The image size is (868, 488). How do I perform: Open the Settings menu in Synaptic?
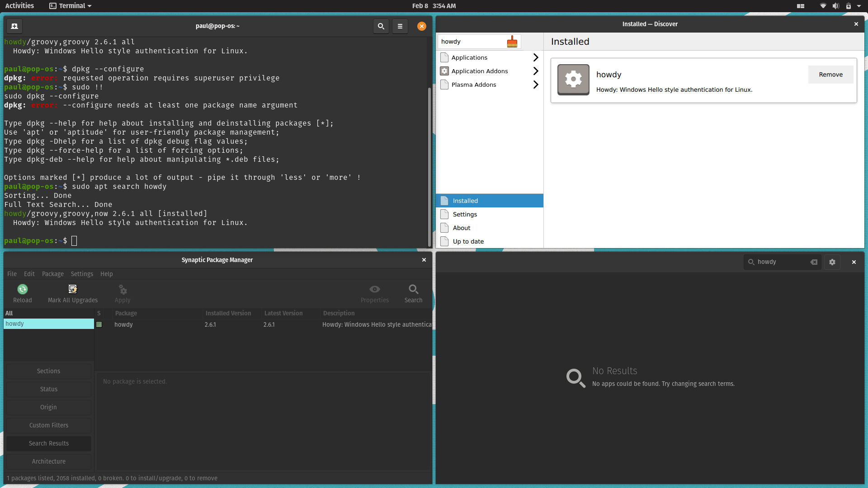click(82, 274)
